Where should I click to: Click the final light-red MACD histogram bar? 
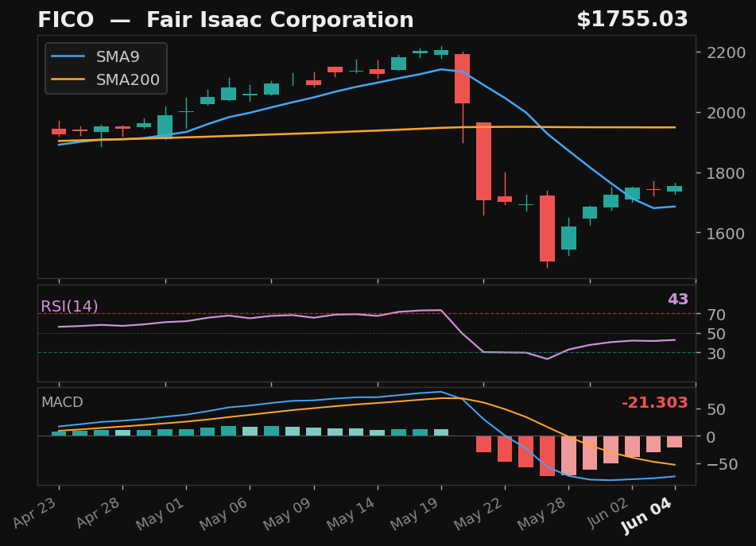click(x=675, y=442)
